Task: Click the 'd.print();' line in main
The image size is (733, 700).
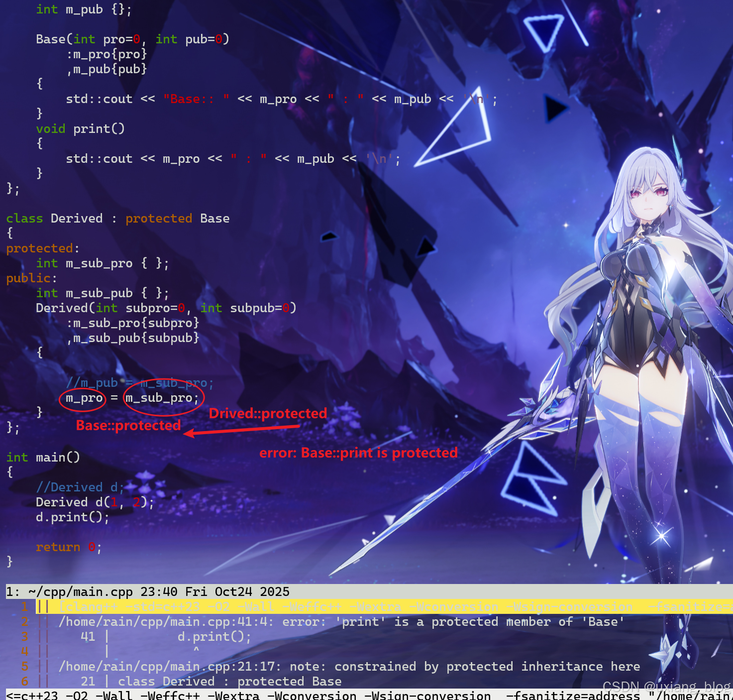Action: 73,517
